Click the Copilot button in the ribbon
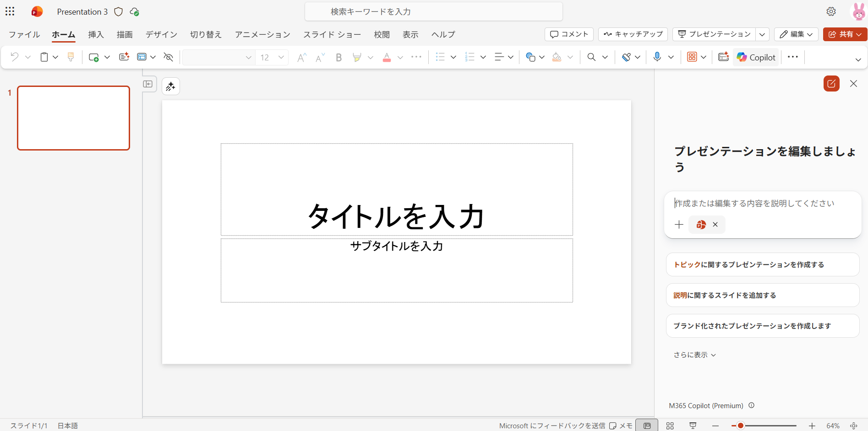This screenshot has width=868, height=431. pos(756,57)
